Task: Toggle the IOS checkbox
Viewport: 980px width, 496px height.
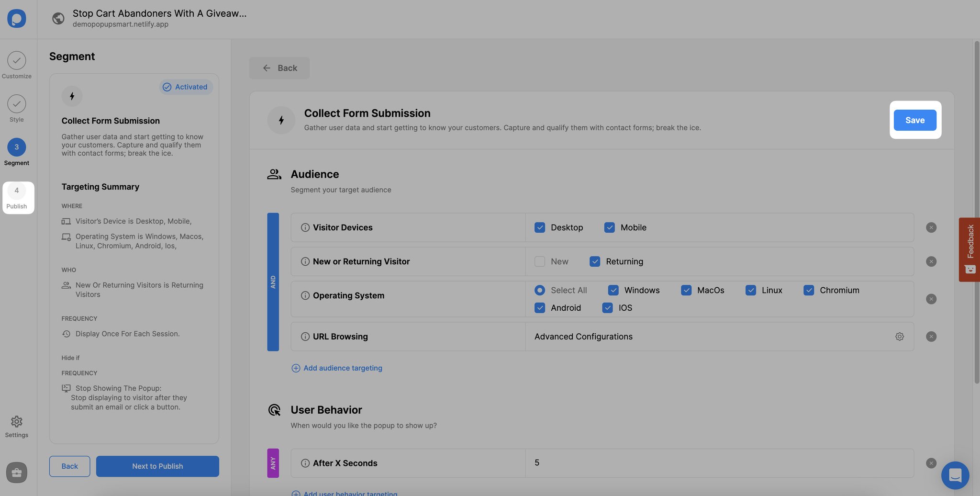Action: coord(608,308)
